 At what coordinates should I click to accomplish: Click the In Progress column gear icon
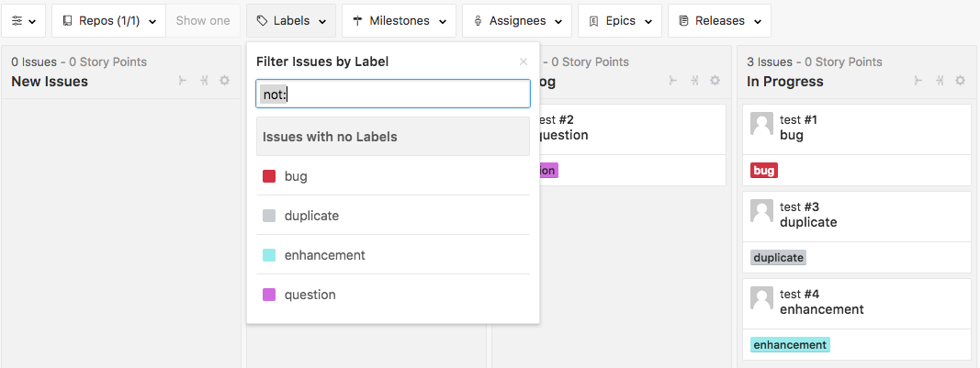click(960, 81)
